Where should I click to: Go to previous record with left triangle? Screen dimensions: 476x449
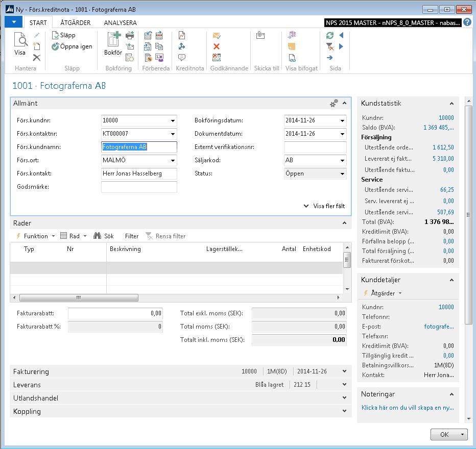pos(341,35)
